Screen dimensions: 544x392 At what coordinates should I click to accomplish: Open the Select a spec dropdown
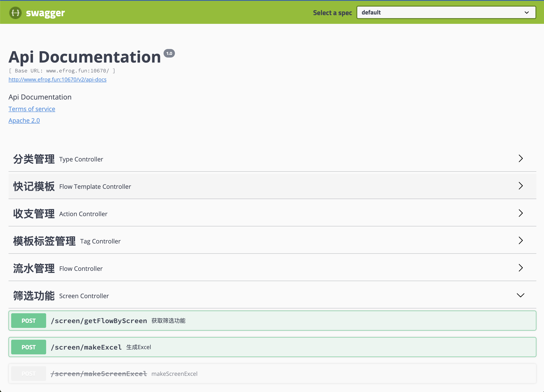tap(446, 12)
